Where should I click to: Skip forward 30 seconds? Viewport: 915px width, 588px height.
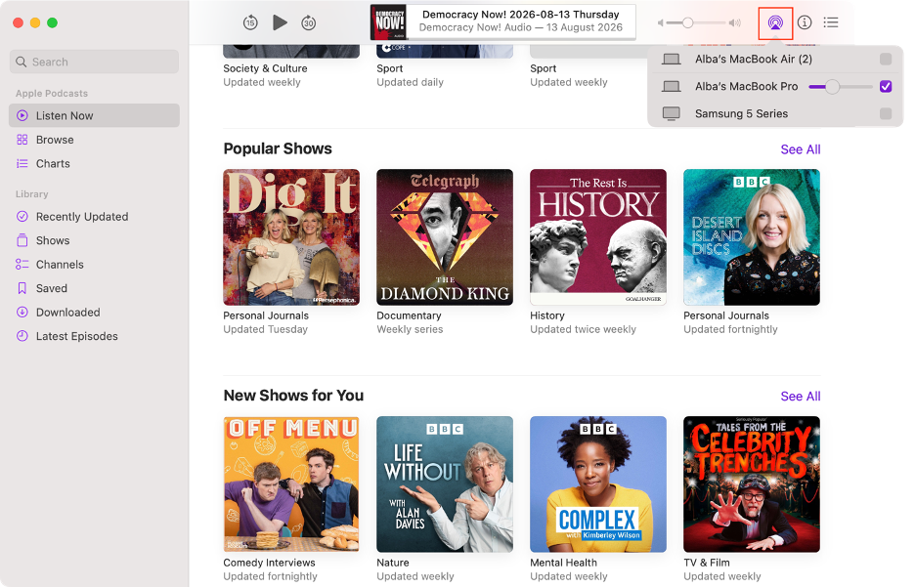(x=308, y=22)
